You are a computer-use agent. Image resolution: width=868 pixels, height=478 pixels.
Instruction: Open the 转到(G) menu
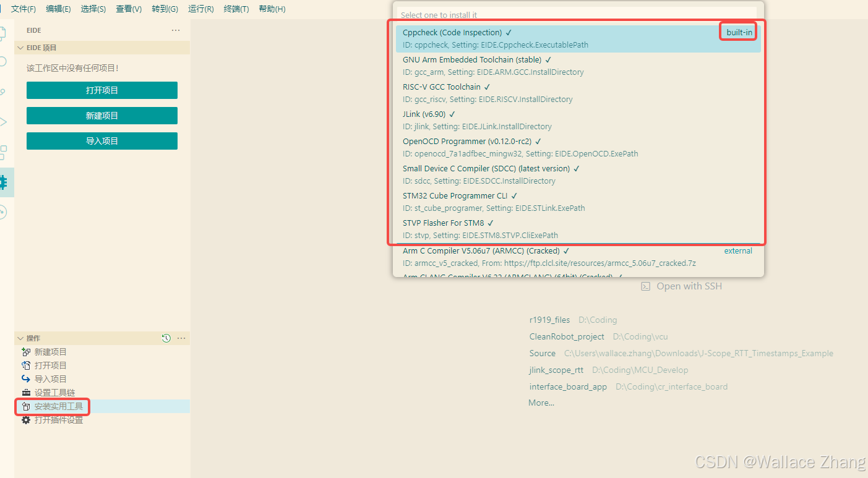coord(165,9)
